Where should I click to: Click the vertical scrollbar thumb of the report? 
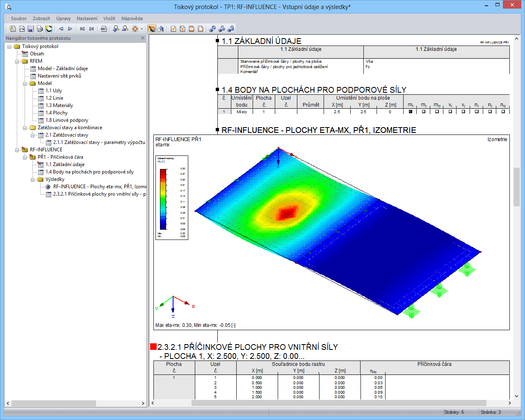pos(516,187)
